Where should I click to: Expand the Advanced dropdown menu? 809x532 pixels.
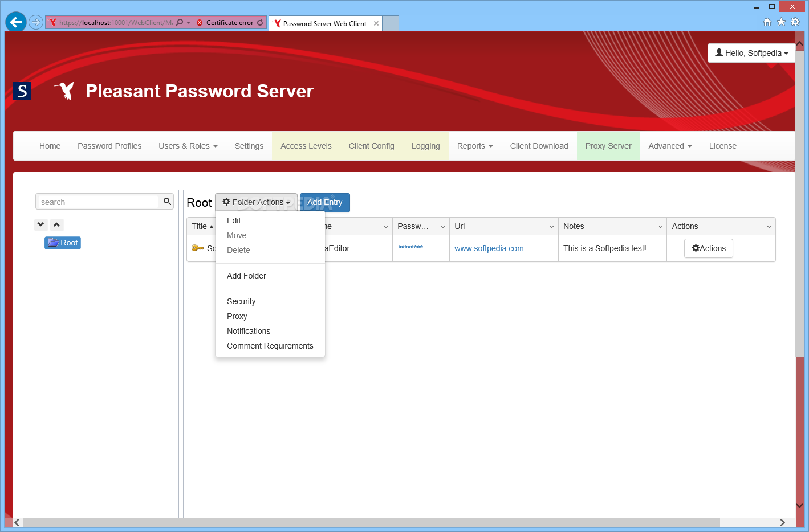tap(670, 146)
